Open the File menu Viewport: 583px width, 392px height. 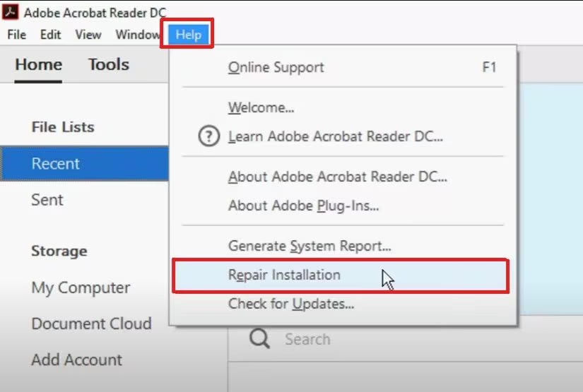click(17, 35)
